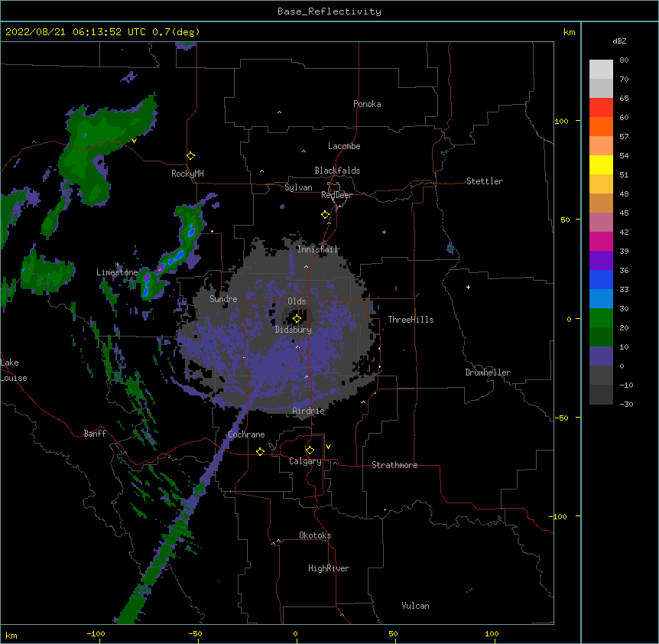Select the Innisfail city label
Image resolution: width=659 pixels, height=644 pixels.
(318, 249)
